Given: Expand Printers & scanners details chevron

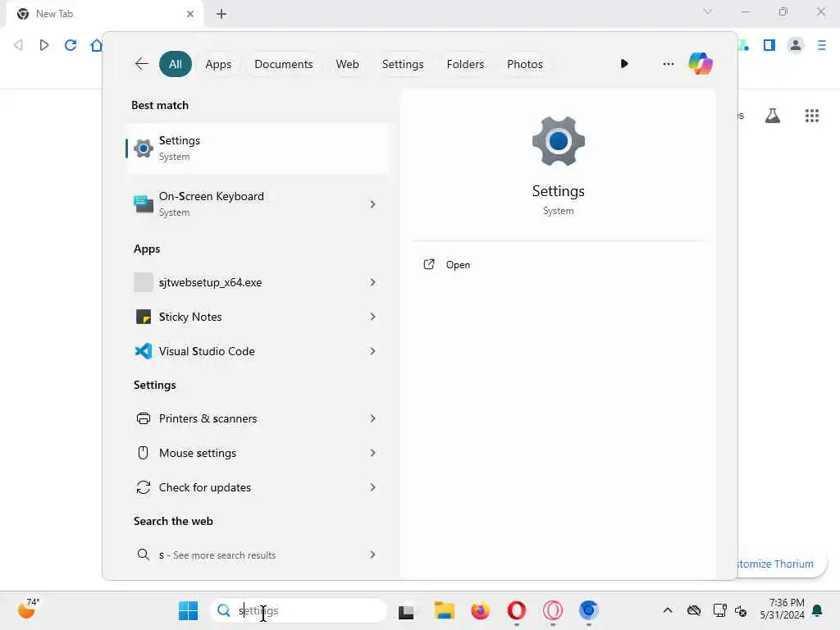Looking at the screenshot, I should pyautogui.click(x=372, y=418).
